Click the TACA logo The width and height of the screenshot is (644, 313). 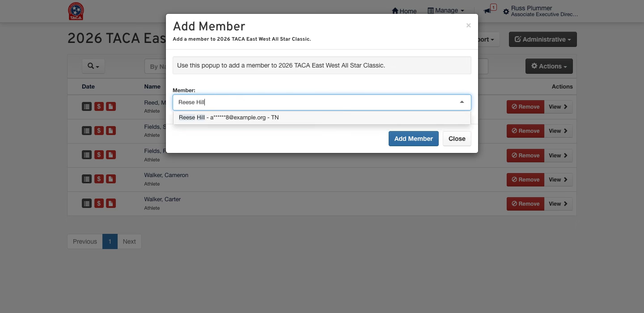point(76,11)
